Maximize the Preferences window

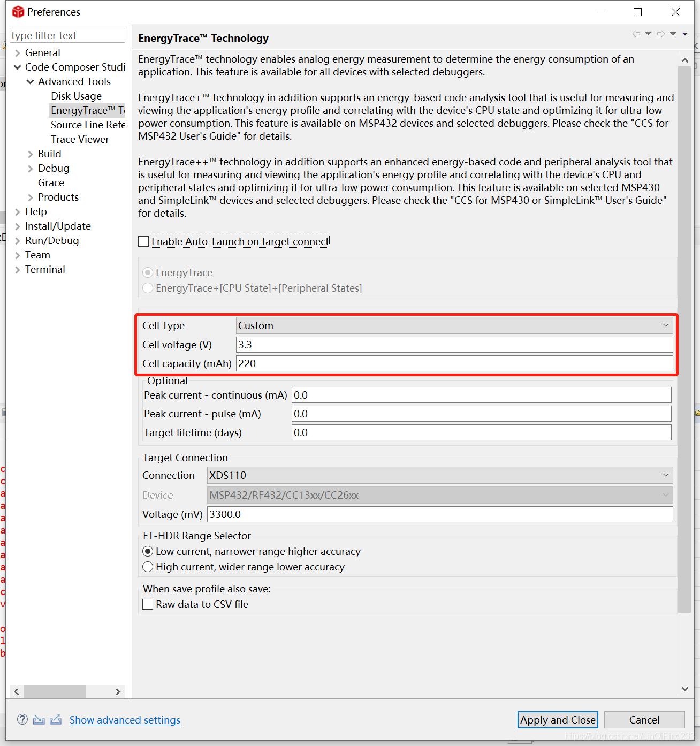click(x=637, y=12)
